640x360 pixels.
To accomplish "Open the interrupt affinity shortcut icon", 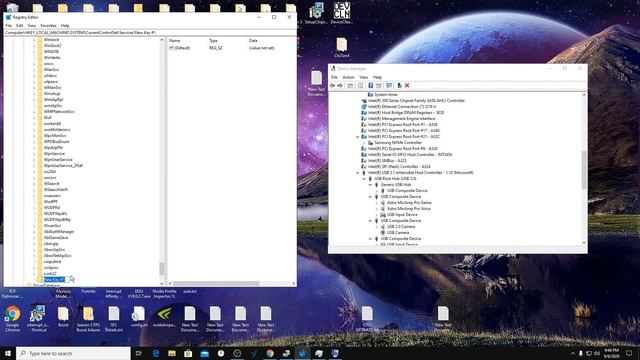I will (x=38, y=319).
